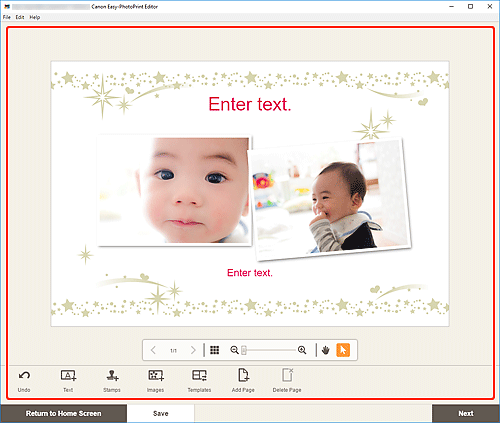Close the Easy-PhotoPrint Editor window
The width and height of the screenshot is (500, 423).
pyautogui.click(x=490, y=6)
